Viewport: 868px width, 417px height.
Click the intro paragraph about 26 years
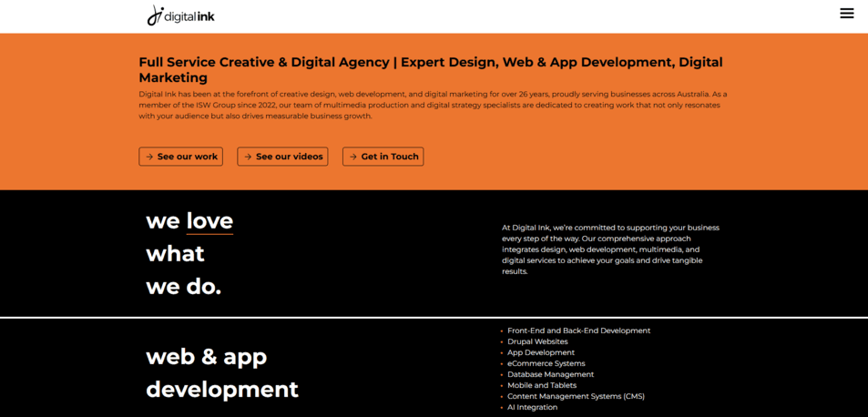tap(433, 105)
